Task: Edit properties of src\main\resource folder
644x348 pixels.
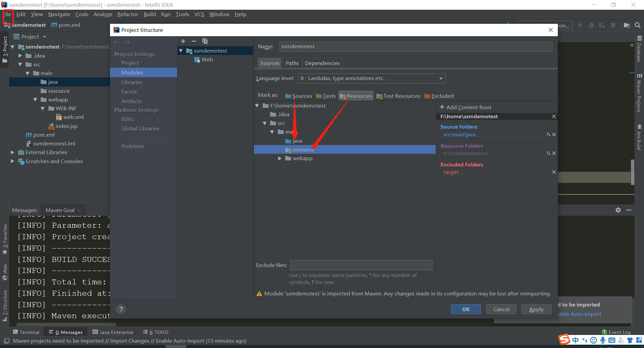Action: (x=548, y=153)
